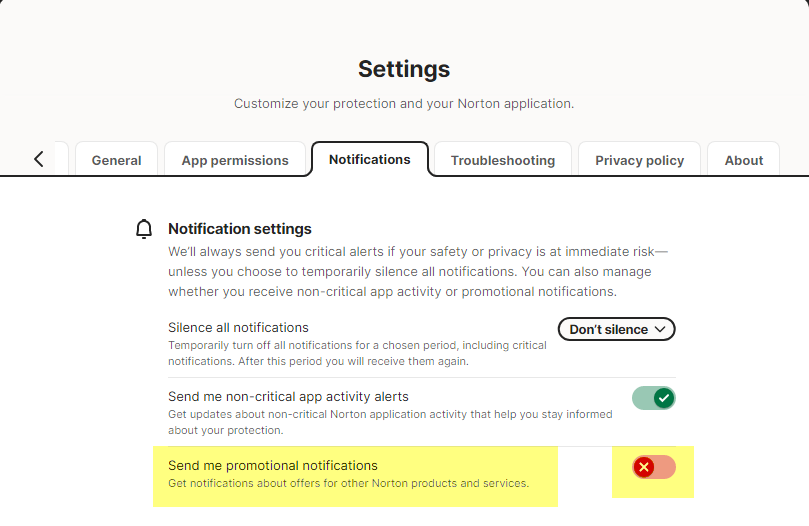
Task: Open the Privacy policy tab
Action: click(x=640, y=160)
